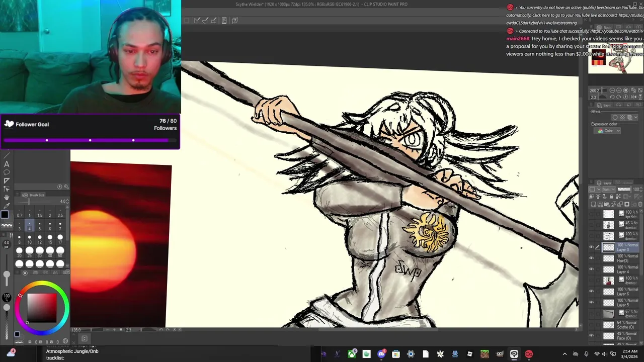This screenshot has height=362, width=644.
Task: Select Layer 4 in layer panel
Action: tap(622, 269)
